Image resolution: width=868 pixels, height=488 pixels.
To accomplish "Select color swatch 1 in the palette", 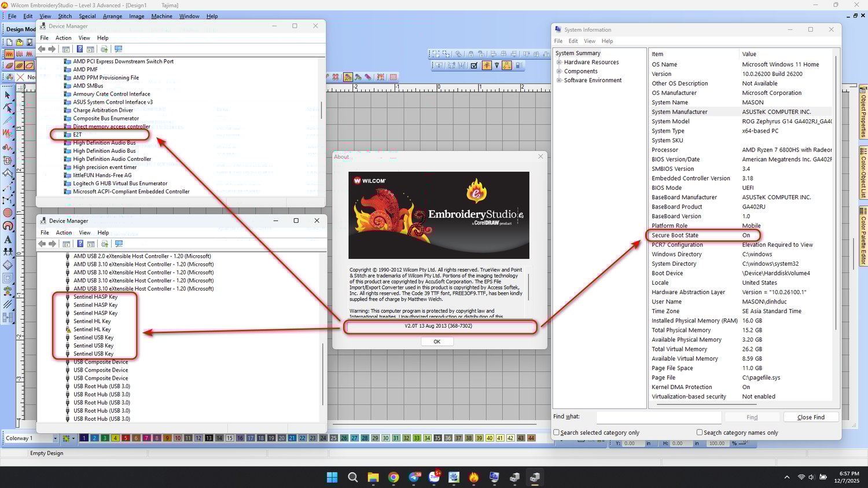I will (84, 438).
